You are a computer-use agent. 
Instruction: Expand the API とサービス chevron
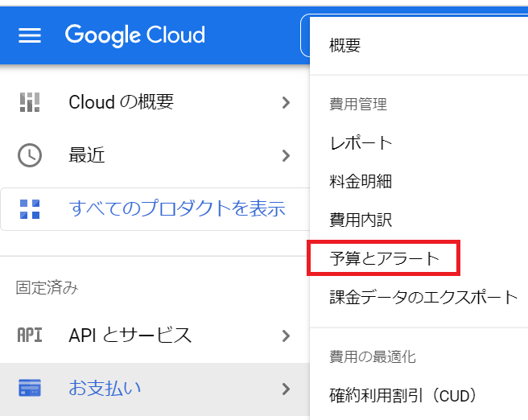coord(286,336)
